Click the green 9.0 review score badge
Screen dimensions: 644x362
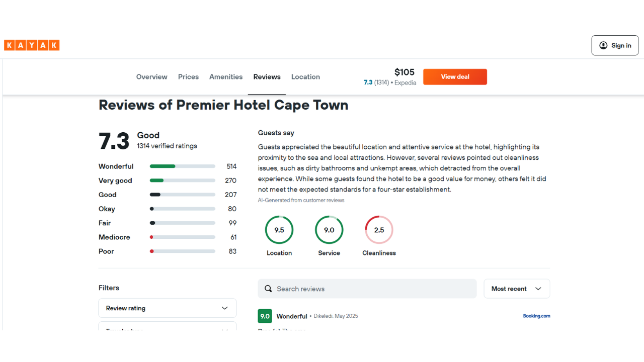tap(265, 316)
